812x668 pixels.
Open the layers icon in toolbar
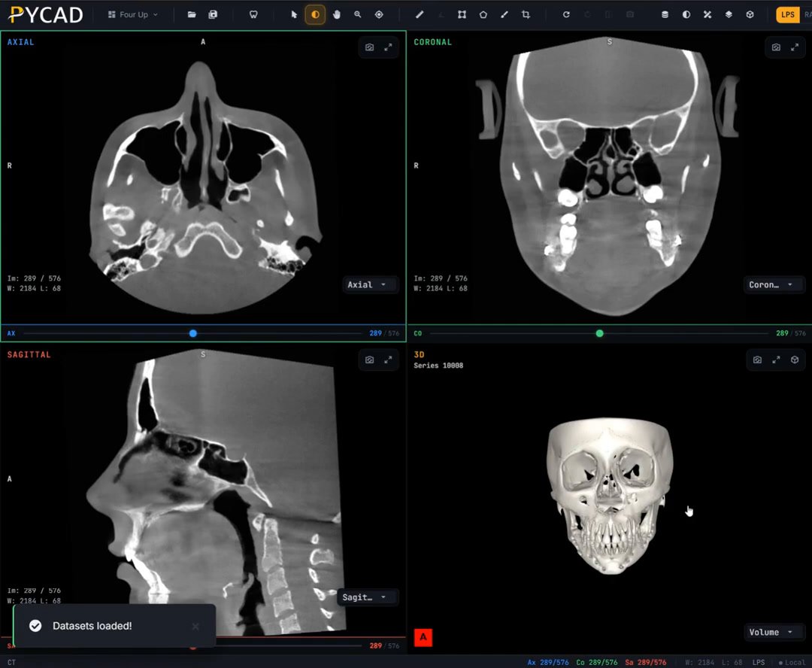click(x=729, y=14)
